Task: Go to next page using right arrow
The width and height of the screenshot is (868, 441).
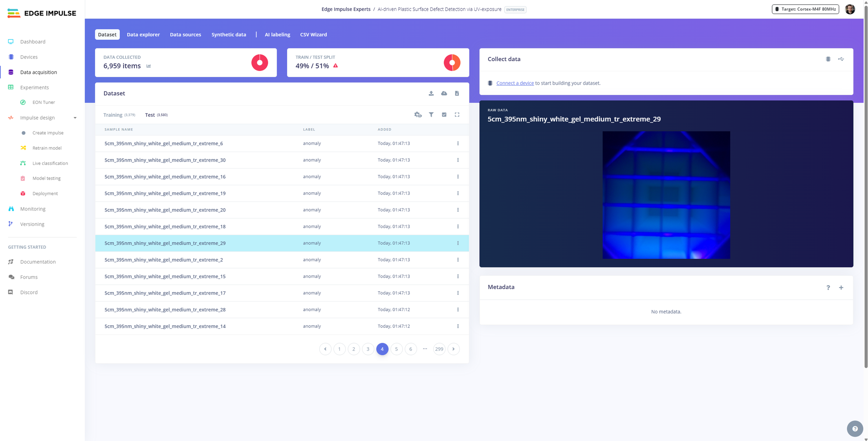Action: [454, 349]
